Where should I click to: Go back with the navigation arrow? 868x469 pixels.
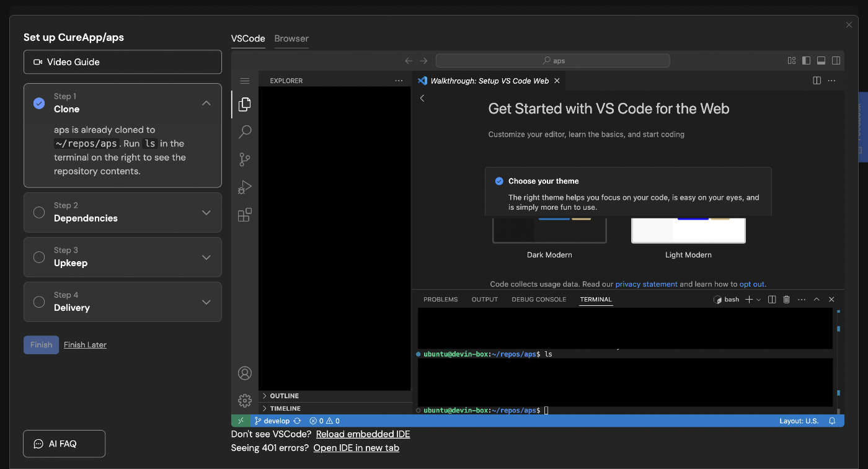point(409,61)
